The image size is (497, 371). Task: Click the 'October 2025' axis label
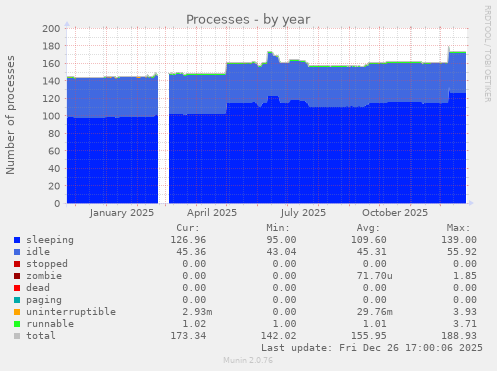tap(395, 213)
